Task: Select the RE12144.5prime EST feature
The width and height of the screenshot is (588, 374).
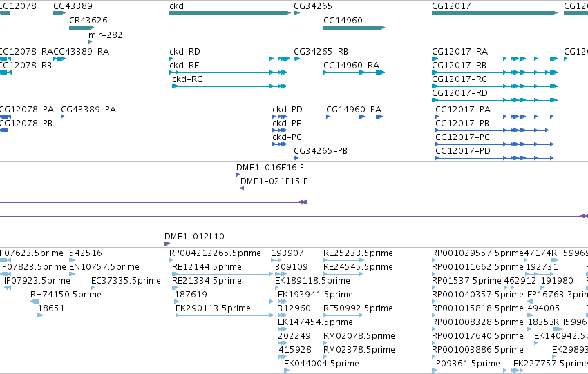Action: point(222,274)
